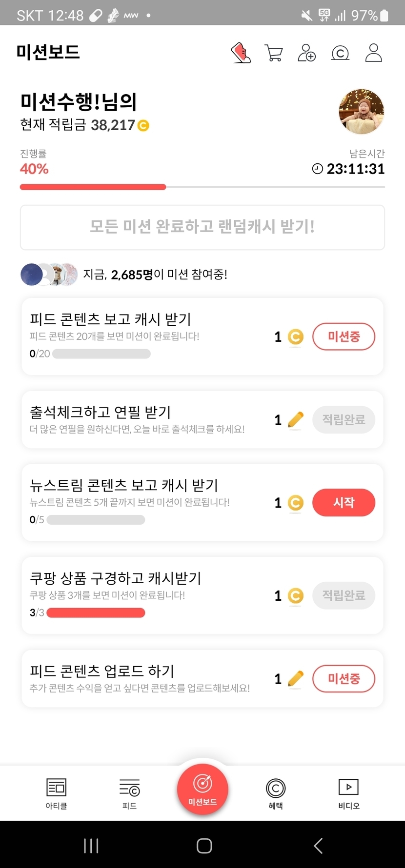Go to the 비디오 tab
Image resolution: width=405 pixels, height=868 pixels.
[348, 793]
